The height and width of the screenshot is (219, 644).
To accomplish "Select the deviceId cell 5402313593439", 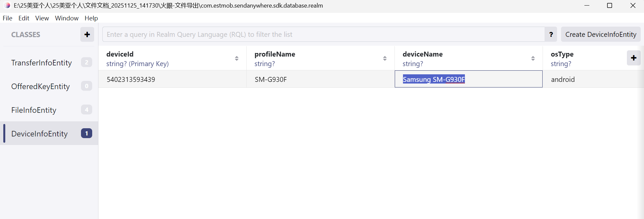I will tap(173, 79).
